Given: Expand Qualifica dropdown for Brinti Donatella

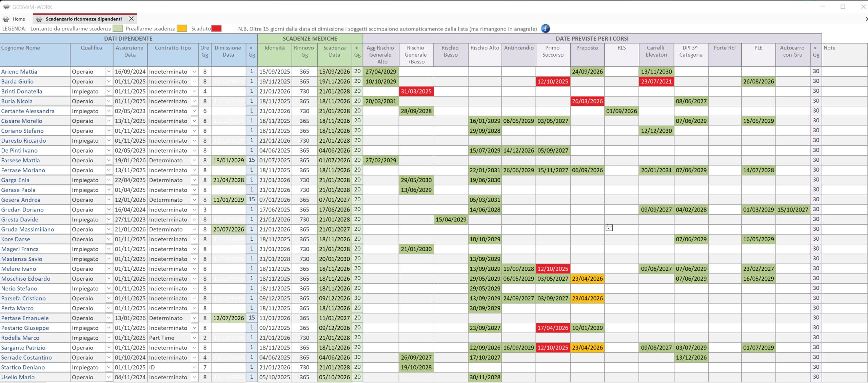Looking at the screenshot, I should pyautogui.click(x=108, y=91).
